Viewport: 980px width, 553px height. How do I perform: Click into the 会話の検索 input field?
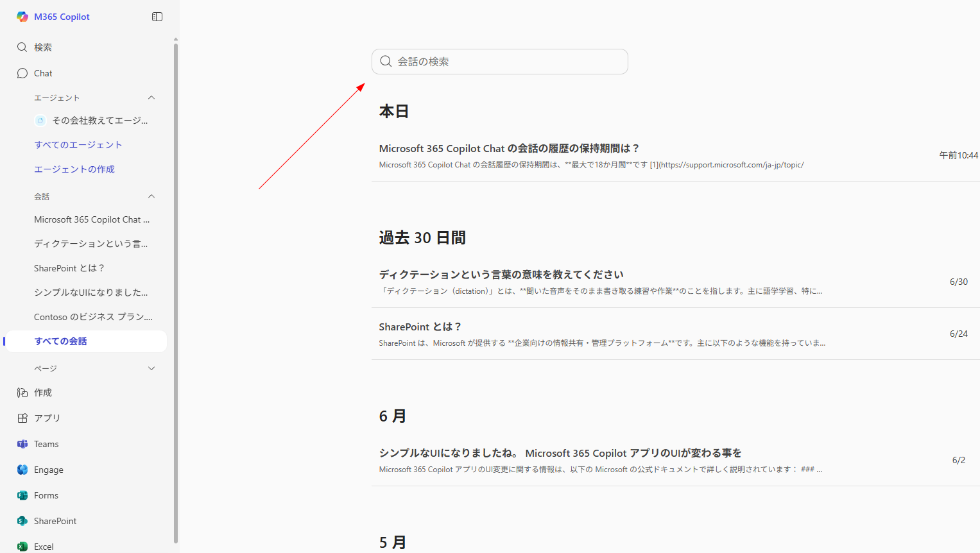500,62
